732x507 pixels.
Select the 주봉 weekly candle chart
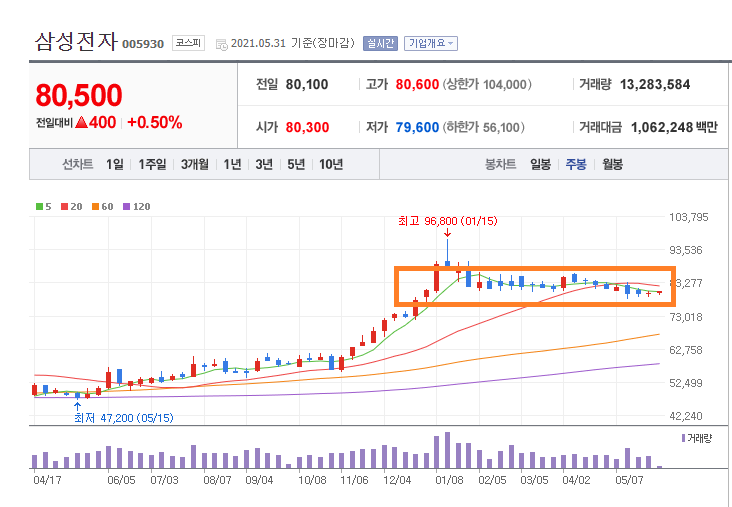576,164
